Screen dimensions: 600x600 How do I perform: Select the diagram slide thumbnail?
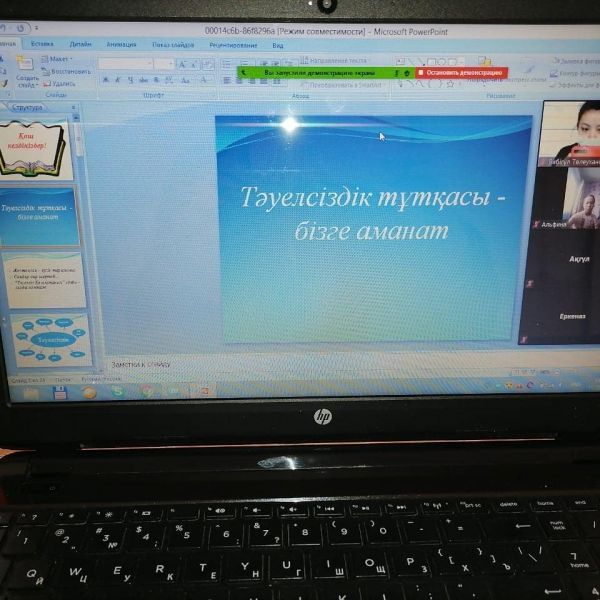coord(49,340)
